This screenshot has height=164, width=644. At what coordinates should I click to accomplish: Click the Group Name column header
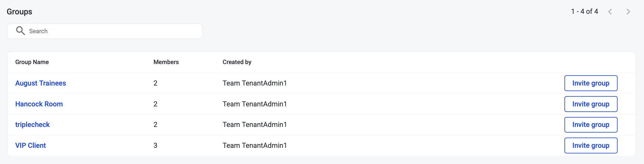(32, 62)
